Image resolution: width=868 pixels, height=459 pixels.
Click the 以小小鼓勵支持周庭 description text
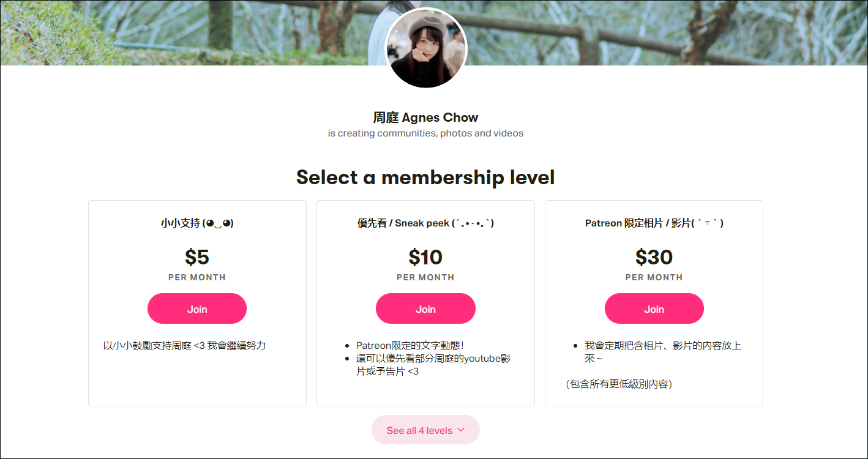pos(184,346)
